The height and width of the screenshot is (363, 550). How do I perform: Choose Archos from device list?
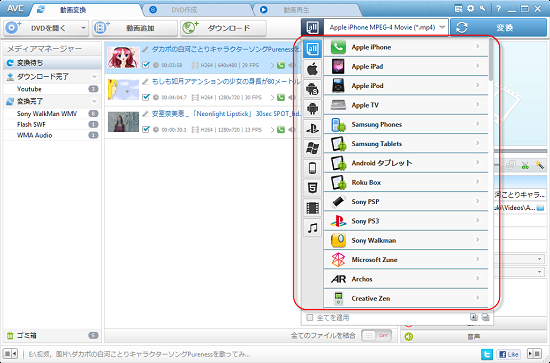pos(406,279)
